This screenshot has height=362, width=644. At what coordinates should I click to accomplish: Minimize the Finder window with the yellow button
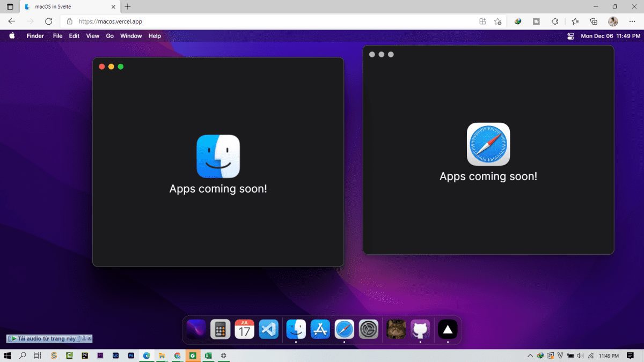pyautogui.click(x=111, y=67)
